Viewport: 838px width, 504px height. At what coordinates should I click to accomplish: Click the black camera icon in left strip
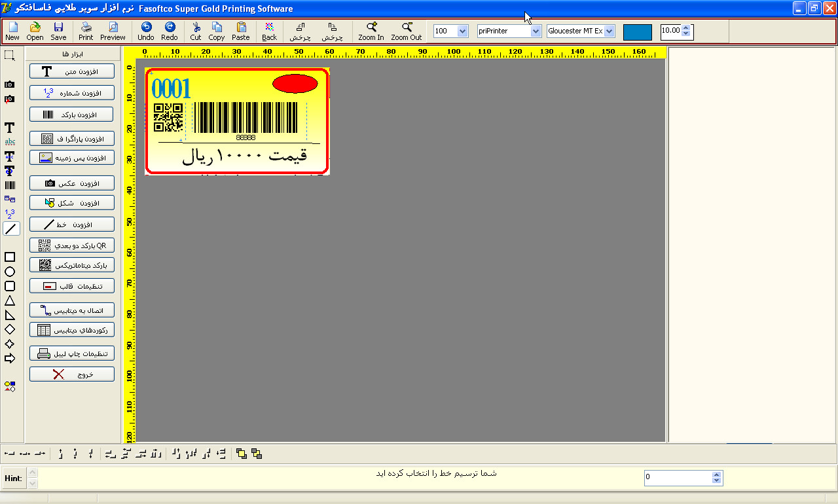tap(10, 84)
